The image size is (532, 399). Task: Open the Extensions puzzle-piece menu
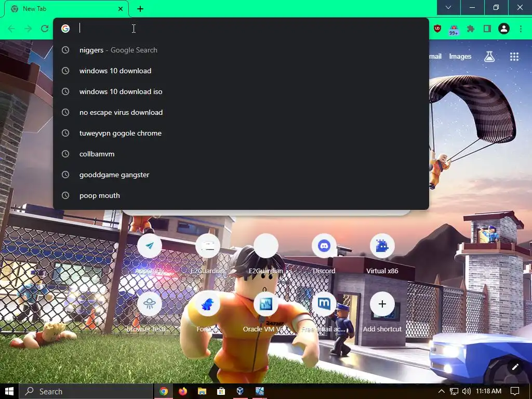click(x=470, y=29)
